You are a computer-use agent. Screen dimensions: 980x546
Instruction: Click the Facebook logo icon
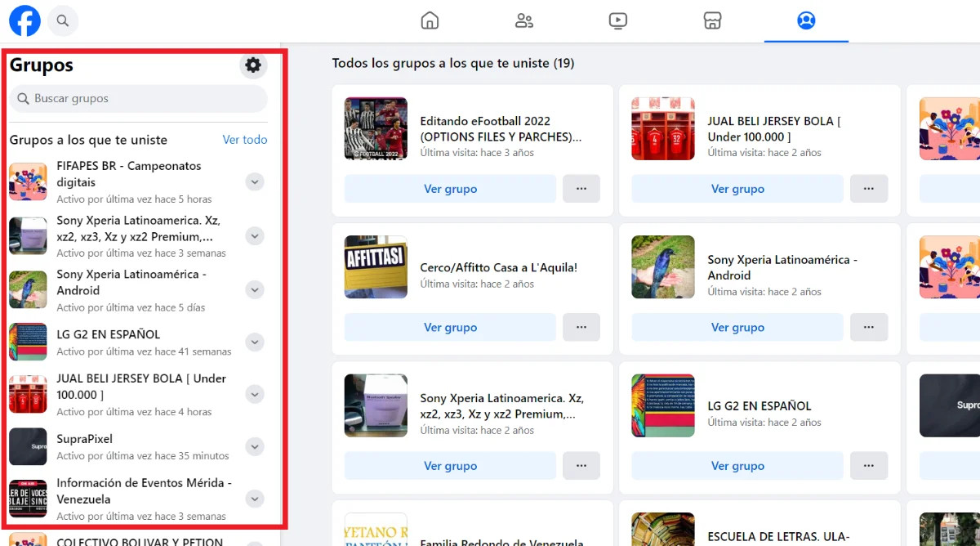pyautogui.click(x=24, y=20)
